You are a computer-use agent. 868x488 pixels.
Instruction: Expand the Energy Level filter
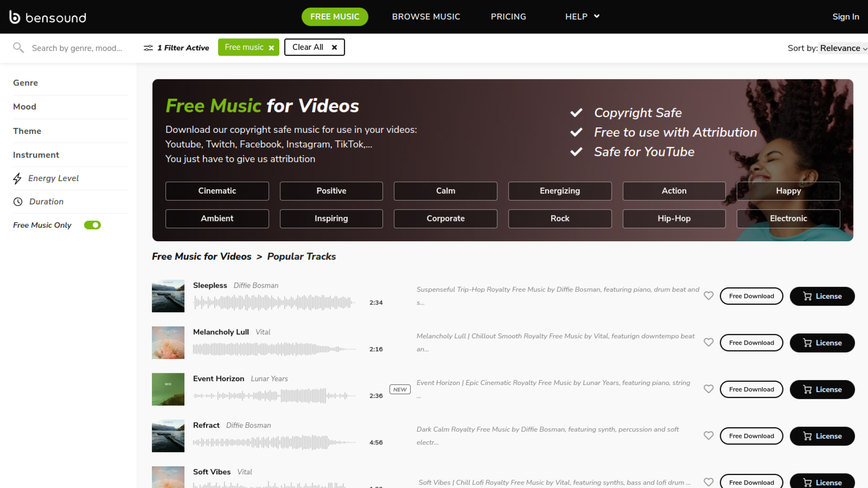(53, 178)
